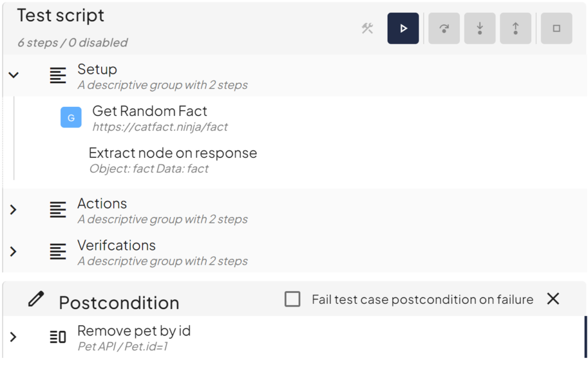
Task: Click the step into down-arrow icon
Action: tap(480, 28)
